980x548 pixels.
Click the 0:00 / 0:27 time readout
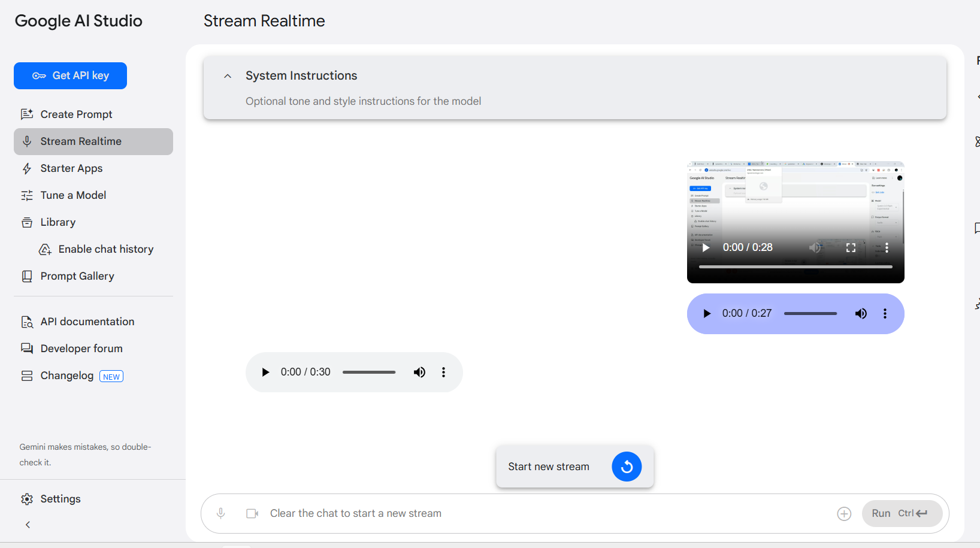747,313
